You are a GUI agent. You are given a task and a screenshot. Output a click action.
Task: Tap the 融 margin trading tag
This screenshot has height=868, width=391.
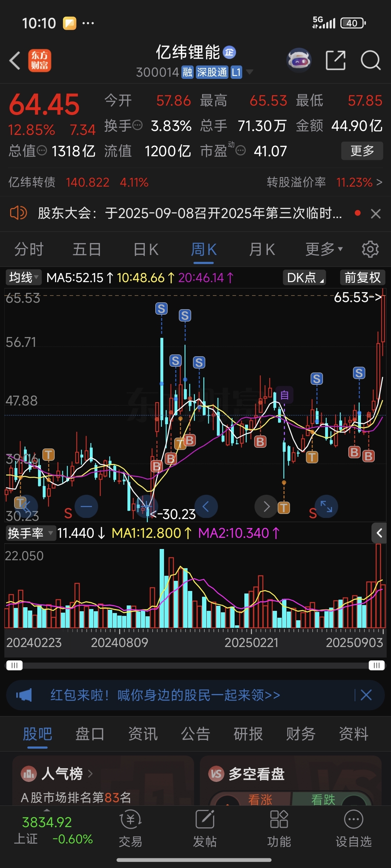pyautogui.click(x=188, y=72)
